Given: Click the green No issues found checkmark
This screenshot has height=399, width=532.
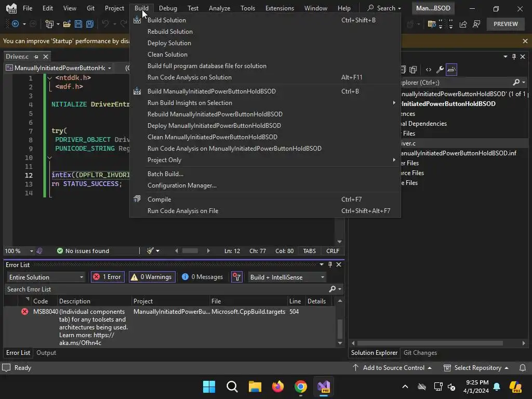Looking at the screenshot, I should pyautogui.click(x=60, y=251).
